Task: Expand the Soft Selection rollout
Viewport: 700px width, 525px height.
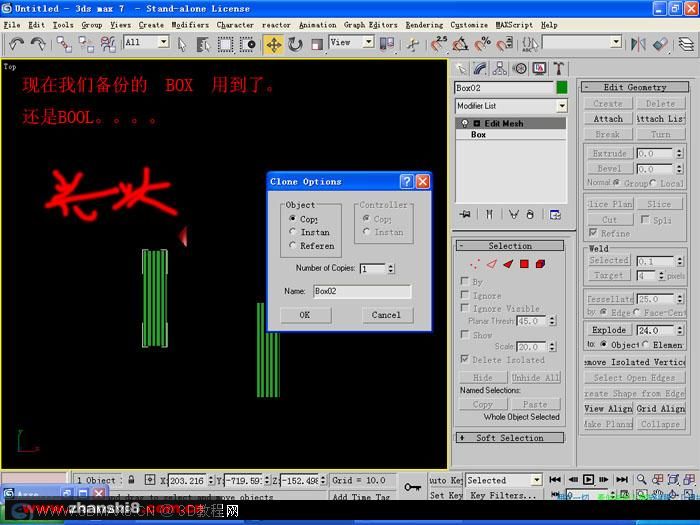Action: (509, 438)
